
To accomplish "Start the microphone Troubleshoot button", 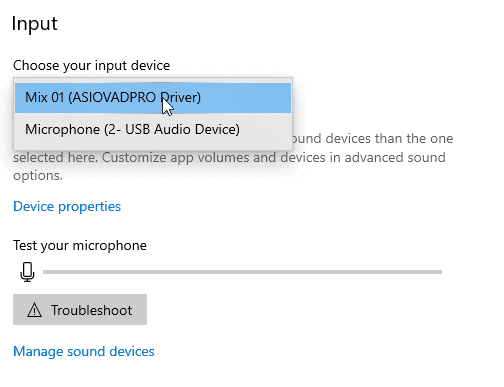I will tap(80, 310).
